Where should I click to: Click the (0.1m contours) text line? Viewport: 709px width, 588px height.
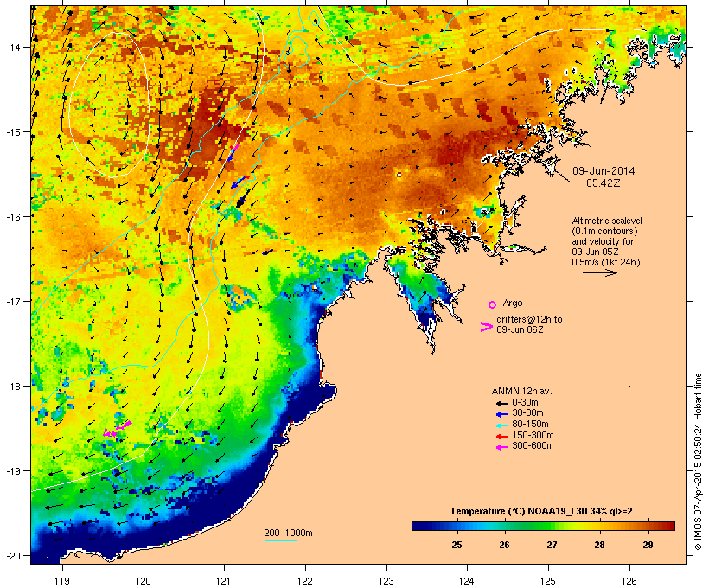coord(604,231)
